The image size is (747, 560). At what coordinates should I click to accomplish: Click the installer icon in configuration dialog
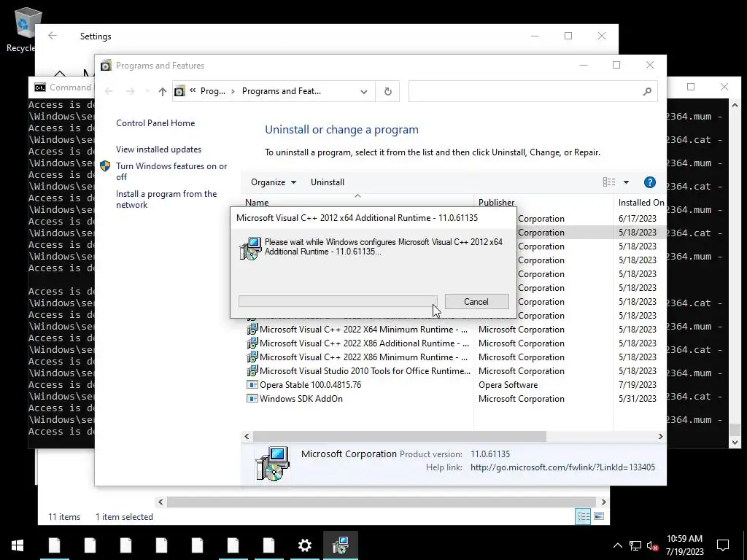pyautogui.click(x=250, y=248)
